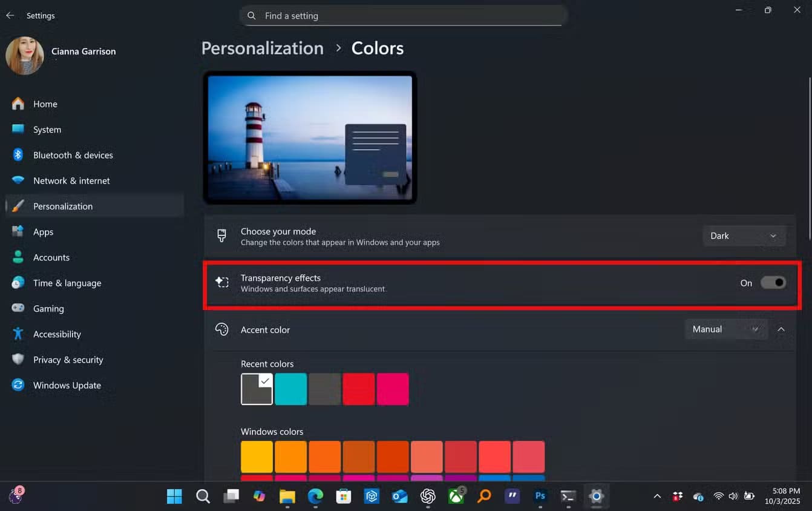812x511 pixels.
Task: Open Accessibility settings in the sidebar
Action: click(94, 334)
